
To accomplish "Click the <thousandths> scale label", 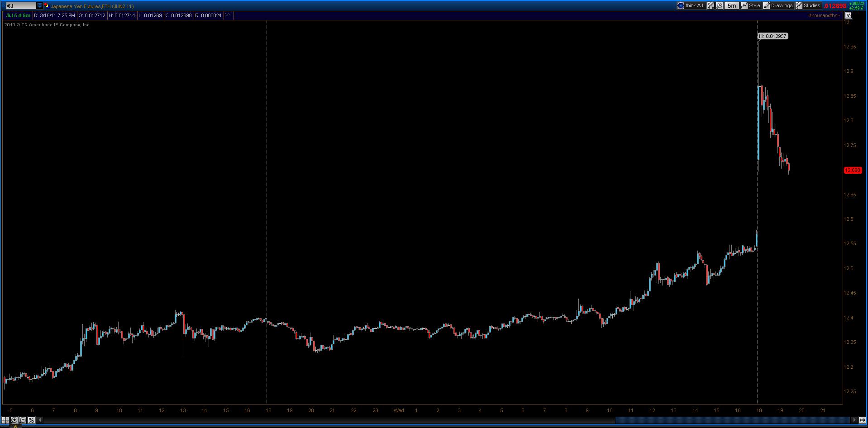I will click(824, 15).
